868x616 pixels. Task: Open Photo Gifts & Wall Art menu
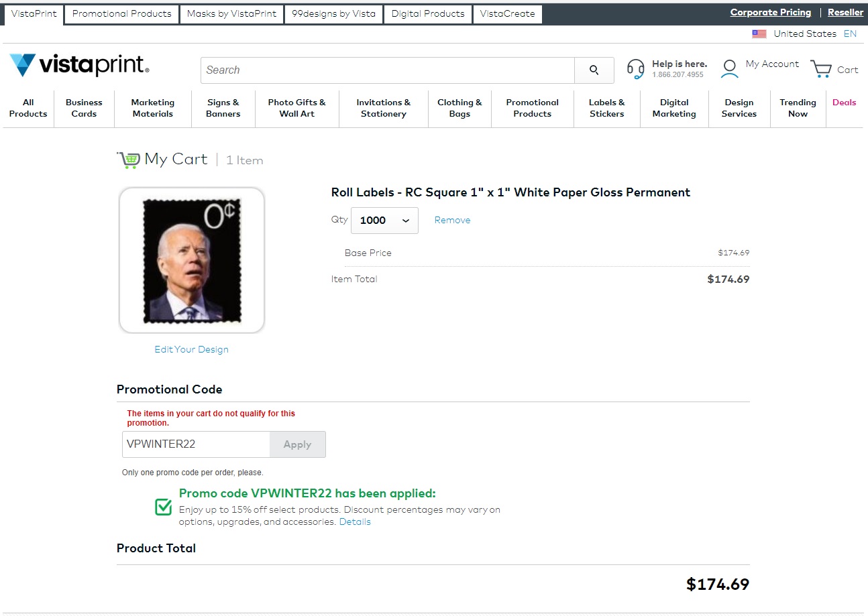296,108
